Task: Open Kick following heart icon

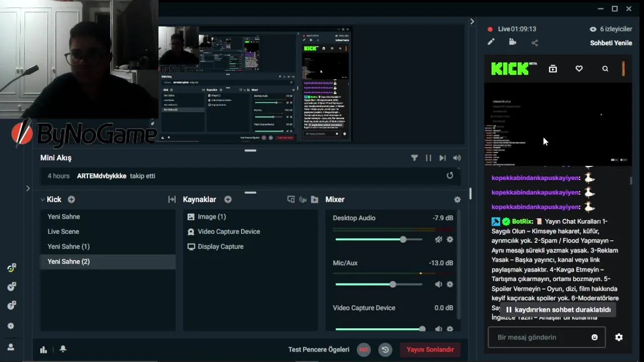Action: (x=579, y=69)
